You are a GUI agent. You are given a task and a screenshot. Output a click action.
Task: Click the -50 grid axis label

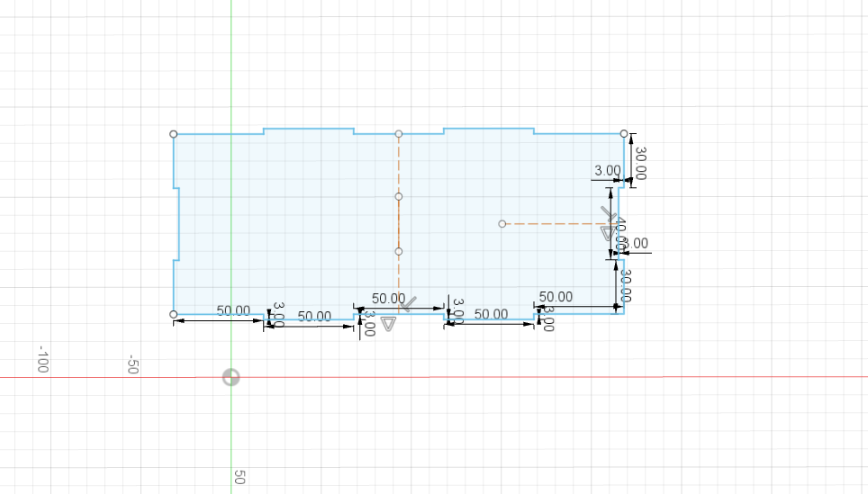click(132, 364)
